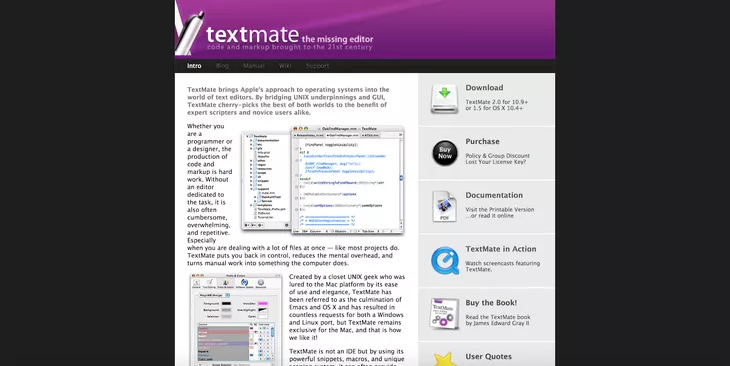Click the black Buy Now round button
This screenshot has height=366, width=730.
(x=445, y=153)
